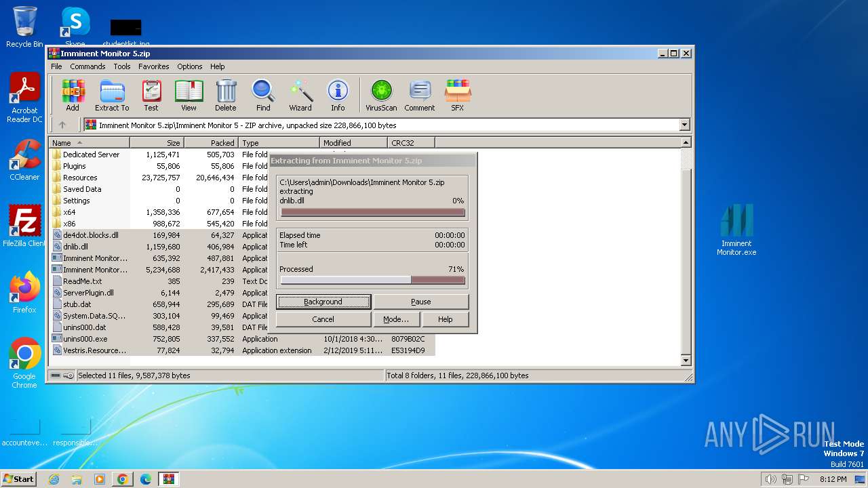Open the Firefox desktop shortcut
868x488 pixels.
[x=24, y=293]
